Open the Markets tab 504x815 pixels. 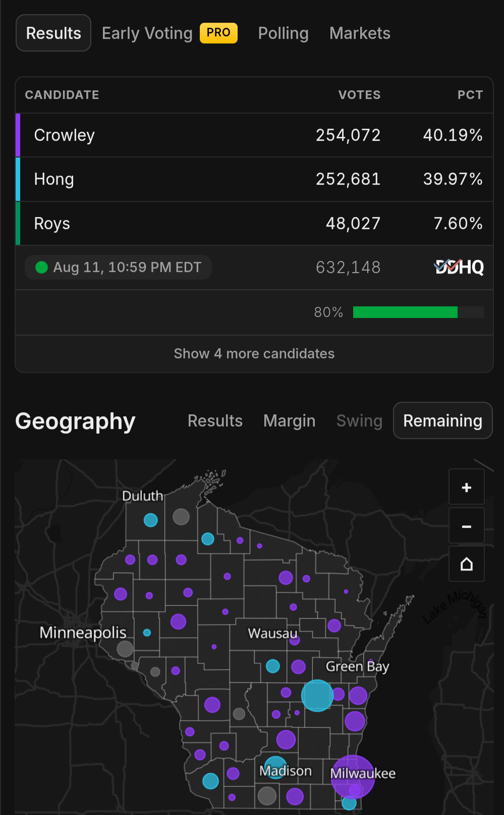(360, 33)
